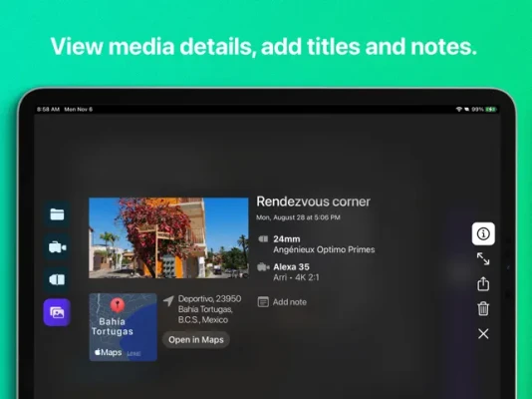This screenshot has height=399, width=532.
Task: Share the media with share icon
Action: click(483, 283)
